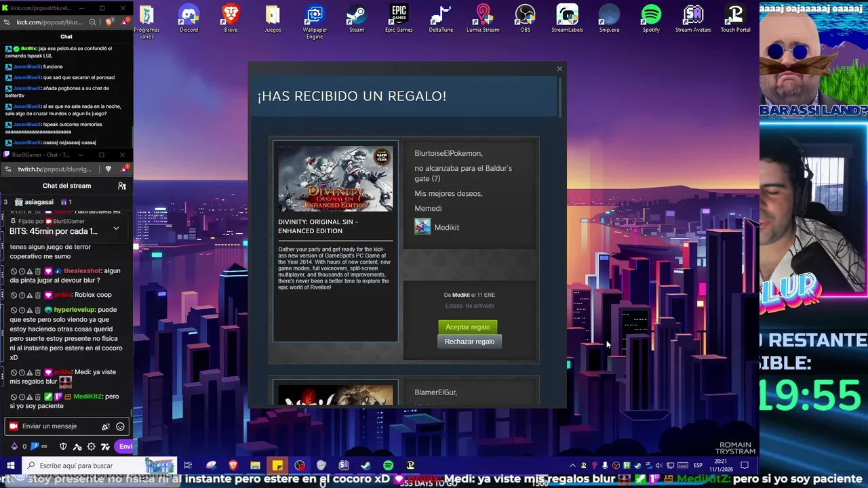Click the hyperlevelup username in Twitch chat
868x488 pixels.
pyautogui.click(x=74, y=310)
